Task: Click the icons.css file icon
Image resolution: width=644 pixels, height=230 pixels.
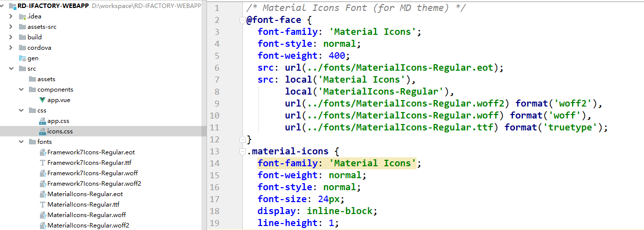Action: pyautogui.click(x=42, y=131)
